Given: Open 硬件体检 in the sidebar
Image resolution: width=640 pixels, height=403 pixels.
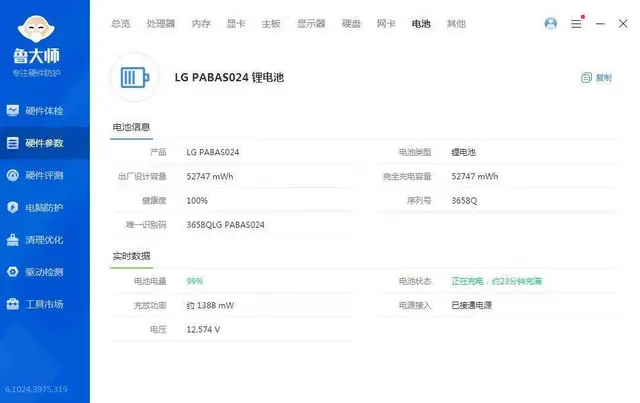Looking at the screenshot, I should pos(45,111).
